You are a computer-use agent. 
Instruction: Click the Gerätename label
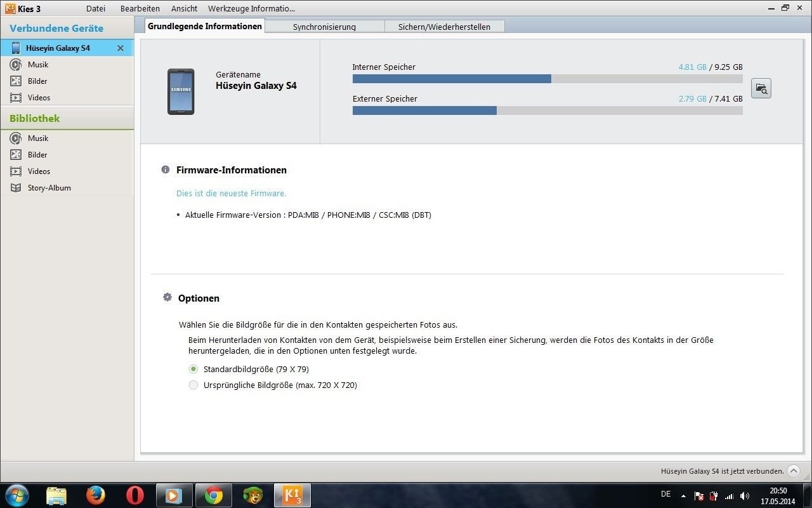[238, 74]
